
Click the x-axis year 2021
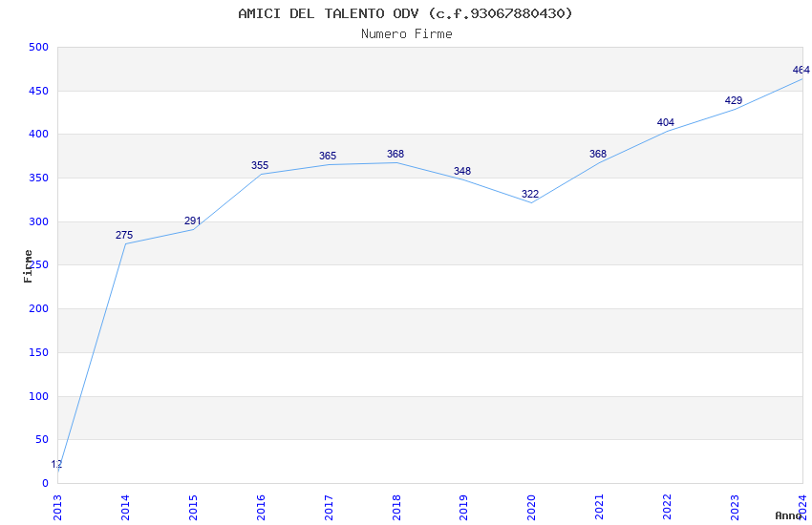point(600,508)
